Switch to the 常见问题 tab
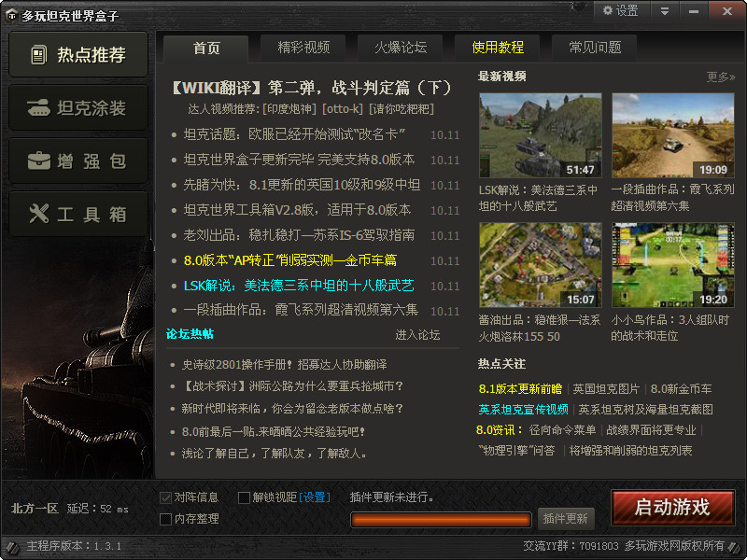Image resolution: width=747 pixels, height=560 pixels. pos(595,48)
